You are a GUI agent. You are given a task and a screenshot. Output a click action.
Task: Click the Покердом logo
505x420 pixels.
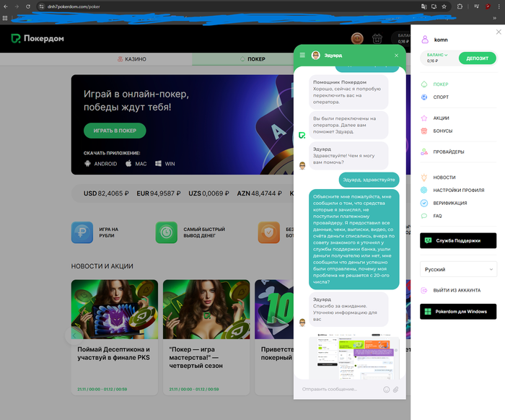pyautogui.click(x=38, y=38)
